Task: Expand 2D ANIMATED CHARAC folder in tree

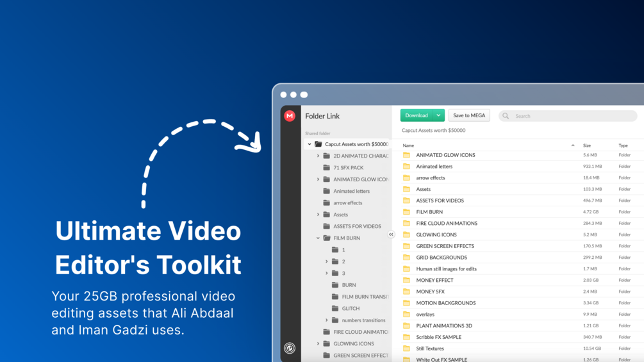Action: 318,156
